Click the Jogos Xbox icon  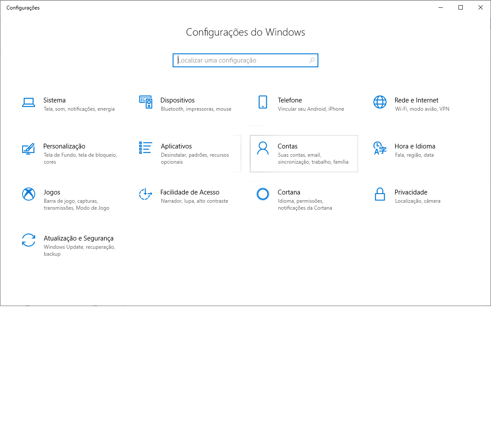(x=29, y=194)
